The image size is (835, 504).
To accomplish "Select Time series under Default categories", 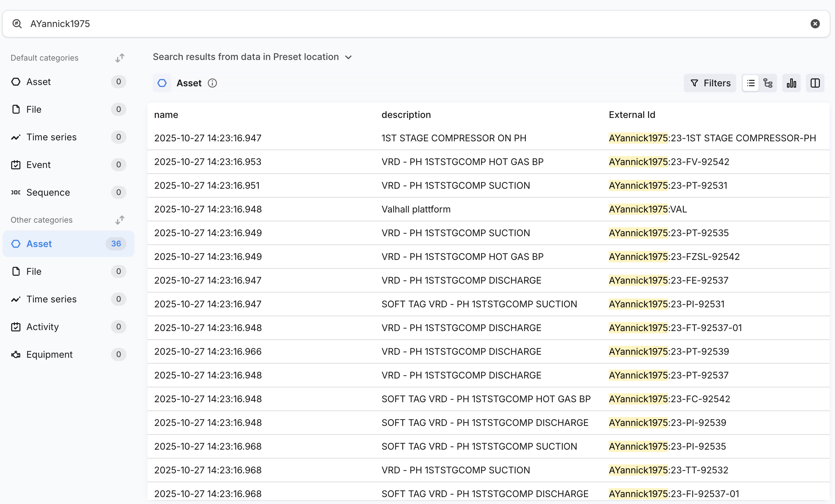I will [x=51, y=137].
